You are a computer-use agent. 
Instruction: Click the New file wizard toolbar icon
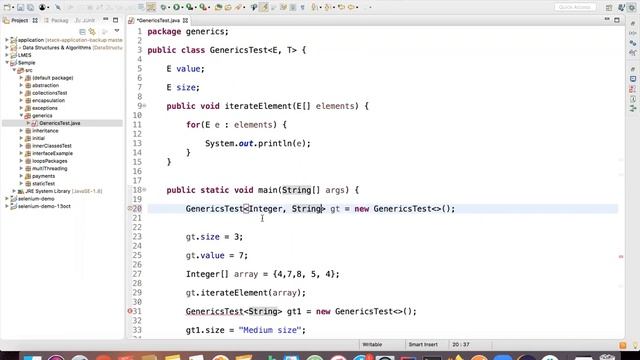coord(7,7)
